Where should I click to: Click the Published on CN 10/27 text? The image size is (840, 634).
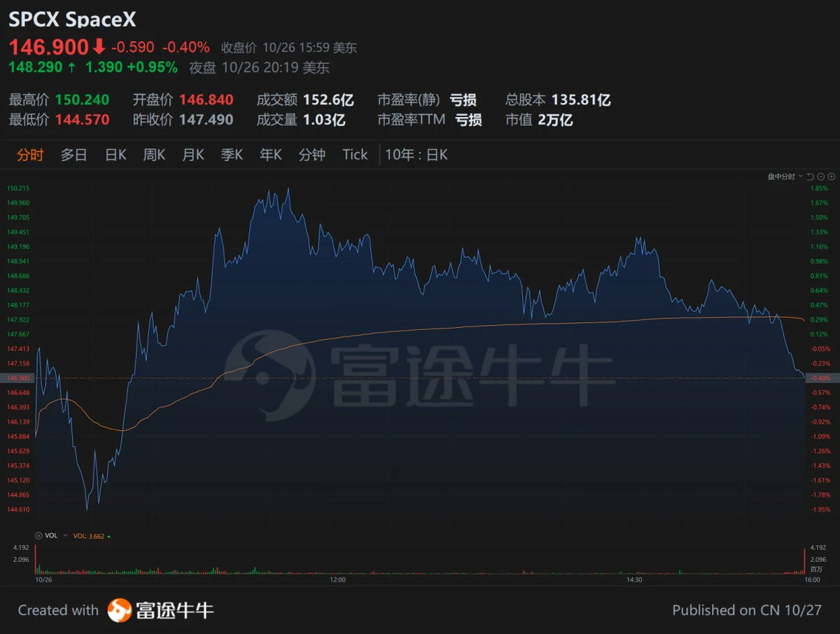[x=747, y=610]
